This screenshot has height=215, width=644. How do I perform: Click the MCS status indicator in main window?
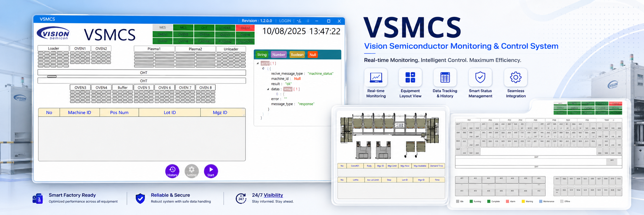(x=183, y=28)
